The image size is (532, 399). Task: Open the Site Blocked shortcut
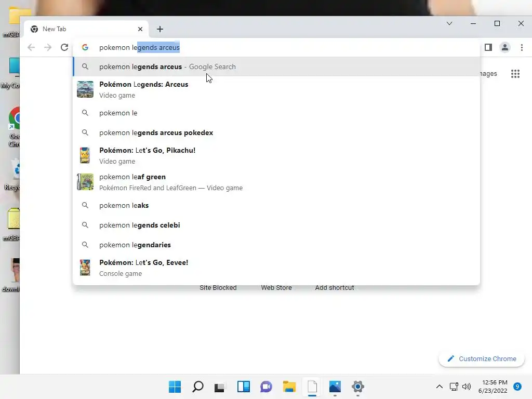[218, 288]
